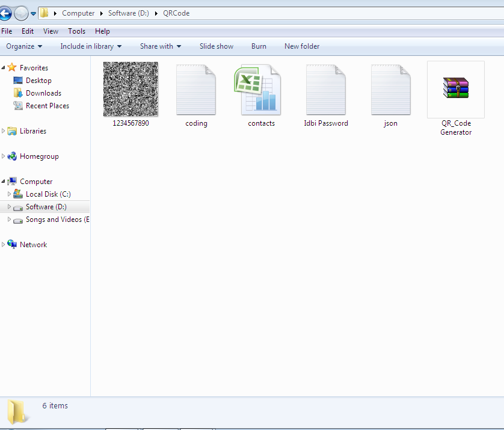The width and height of the screenshot is (504, 430).
Task: Select Favorites in the navigation pane
Action: tap(34, 68)
